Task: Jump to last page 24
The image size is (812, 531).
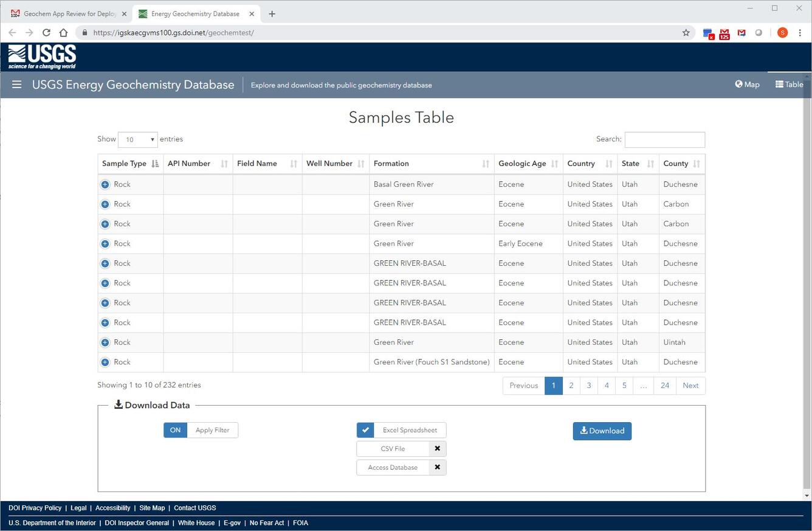Action: click(x=665, y=386)
